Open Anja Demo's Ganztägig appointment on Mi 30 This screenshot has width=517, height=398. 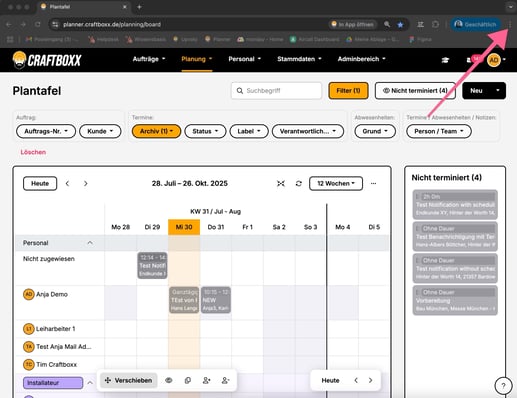click(184, 300)
